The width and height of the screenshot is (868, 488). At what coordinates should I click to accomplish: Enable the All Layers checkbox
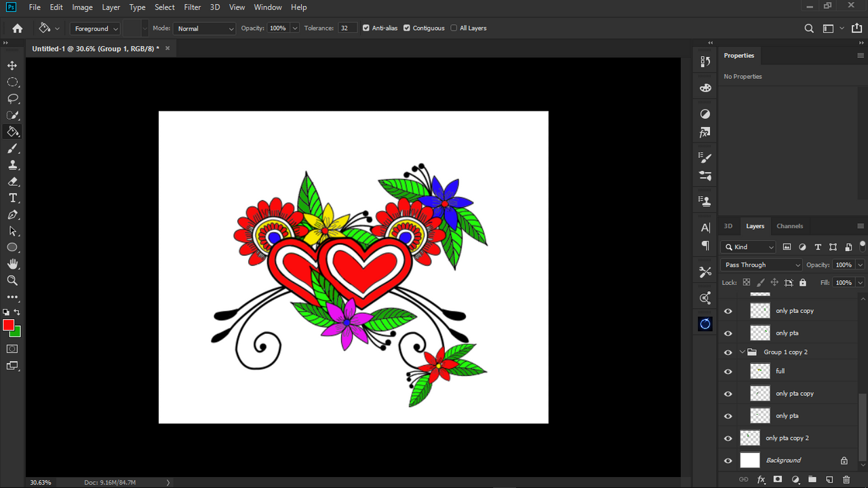point(454,29)
